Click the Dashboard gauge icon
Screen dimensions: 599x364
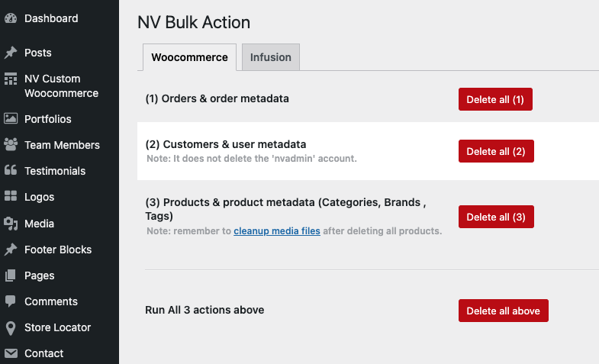coord(11,18)
